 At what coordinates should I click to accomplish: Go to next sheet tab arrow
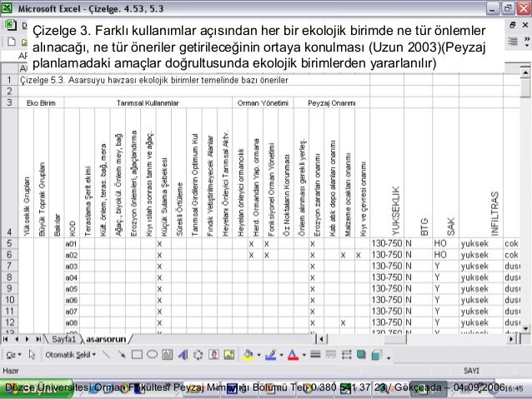click(x=28, y=339)
